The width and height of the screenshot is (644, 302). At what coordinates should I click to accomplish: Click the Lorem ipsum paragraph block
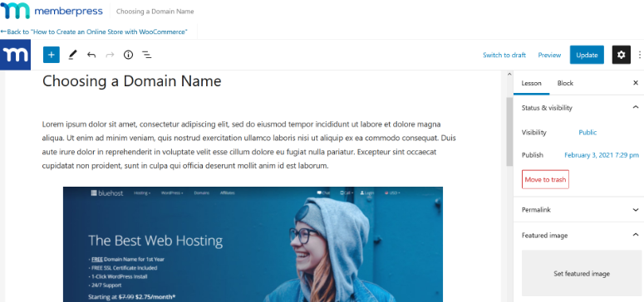click(x=249, y=145)
